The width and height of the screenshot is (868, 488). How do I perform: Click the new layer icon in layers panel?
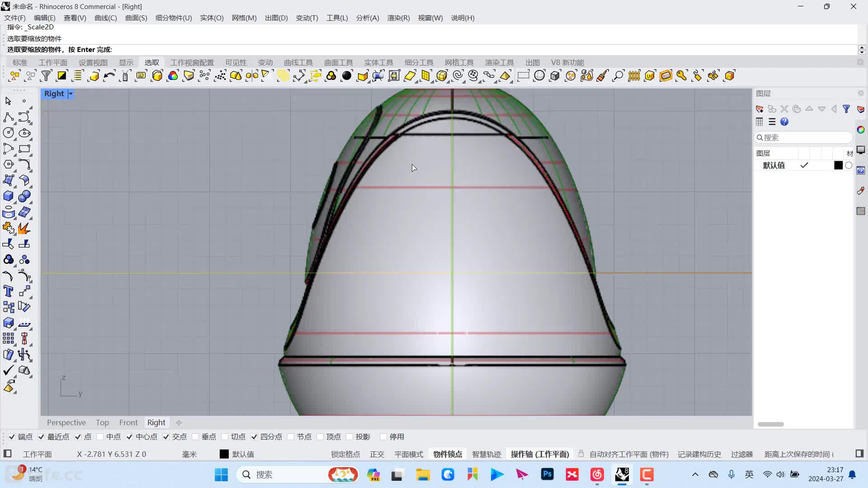pyautogui.click(x=759, y=109)
